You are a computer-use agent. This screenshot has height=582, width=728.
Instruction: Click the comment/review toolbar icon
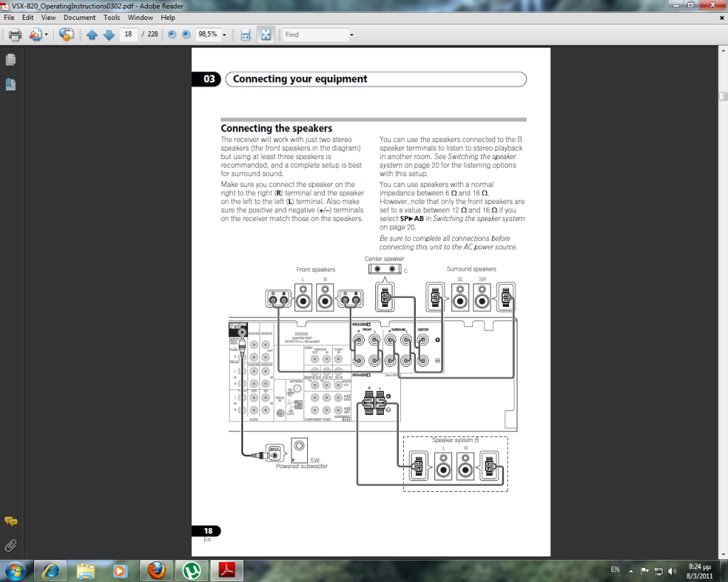pos(66,34)
